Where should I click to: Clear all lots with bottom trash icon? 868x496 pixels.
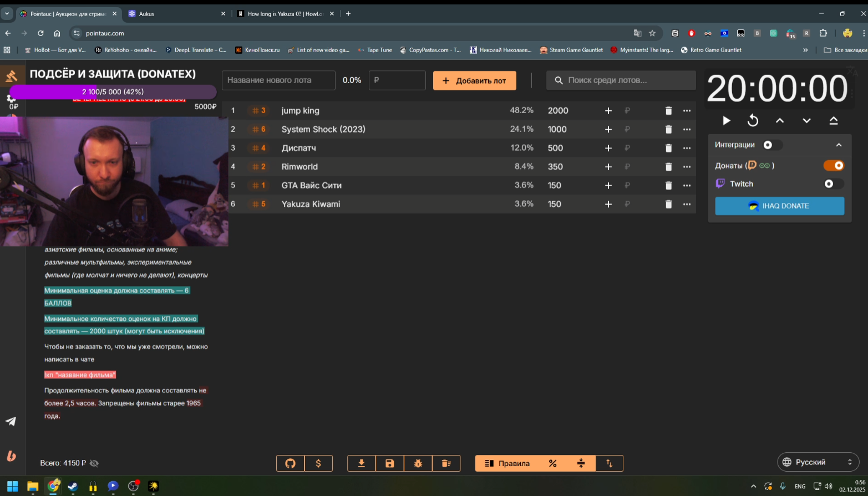(446, 463)
